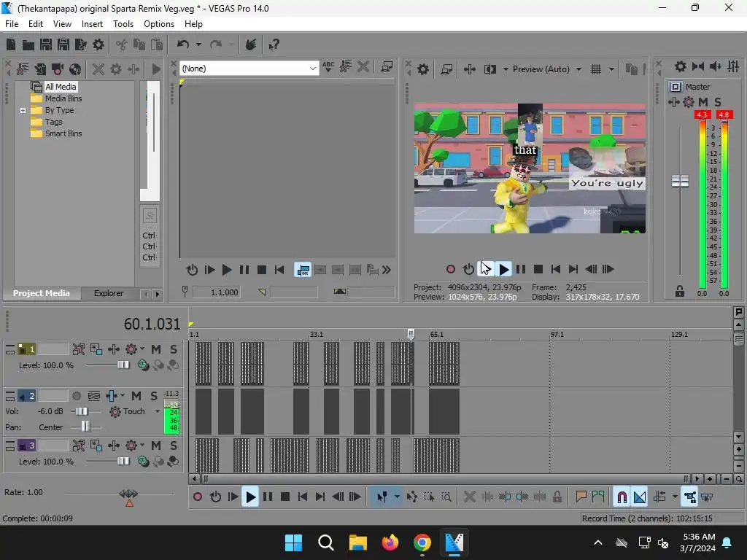Click Get Media from Web globe icon
The height and width of the screenshot is (560, 747).
point(75,69)
